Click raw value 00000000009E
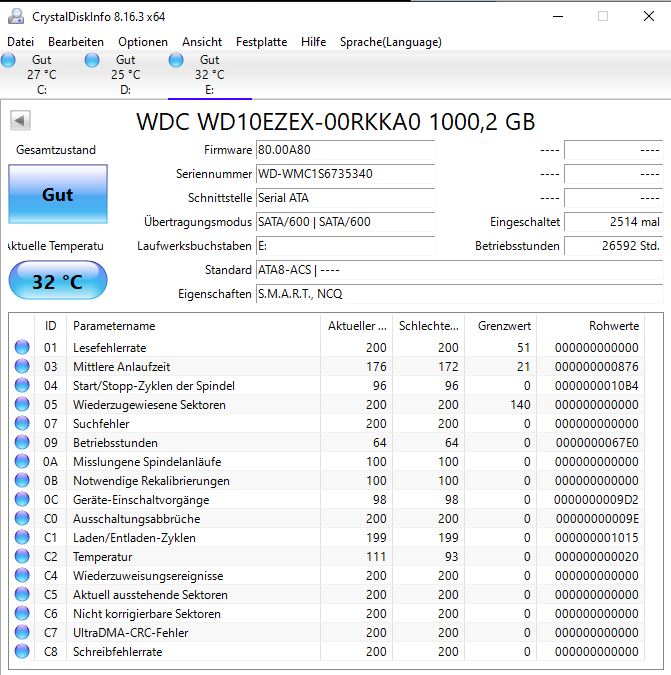This screenshot has height=675, width=671. (x=597, y=519)
